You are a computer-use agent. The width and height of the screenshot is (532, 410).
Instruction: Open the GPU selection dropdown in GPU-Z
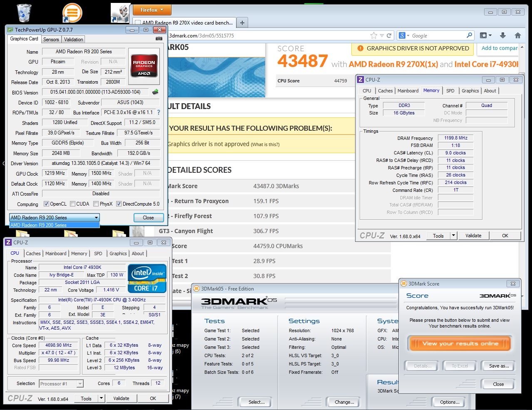[x=55, y=217]
